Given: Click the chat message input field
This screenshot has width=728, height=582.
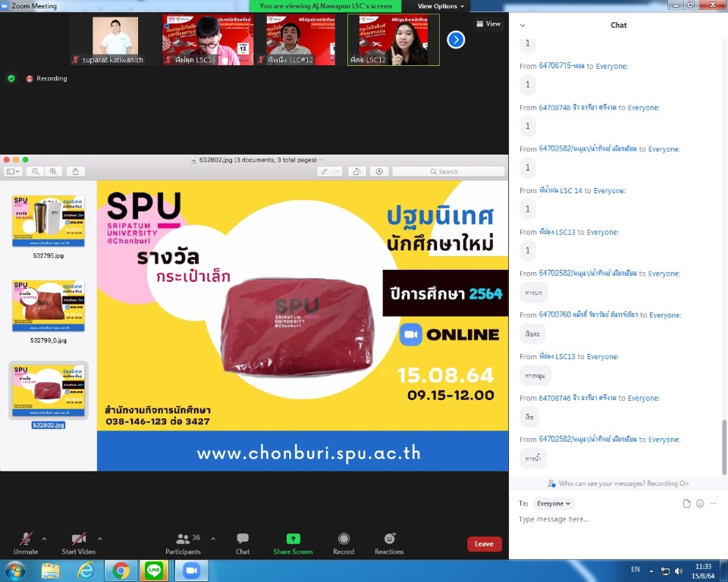Looking at the screenshot, I should coord(617,519).
